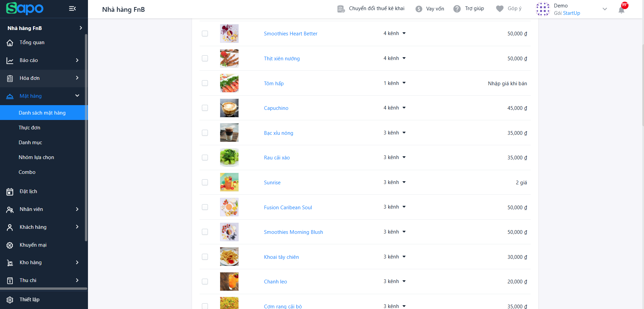Click the Rau cải xào product link
This screenshot has height=309, width=644.
[277, 158]
